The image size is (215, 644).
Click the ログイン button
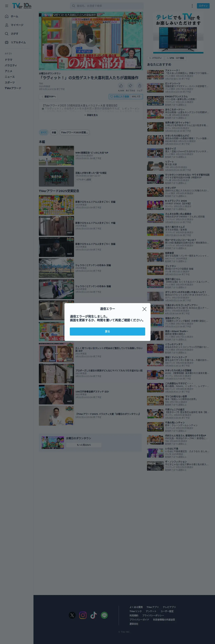(203, 6)
